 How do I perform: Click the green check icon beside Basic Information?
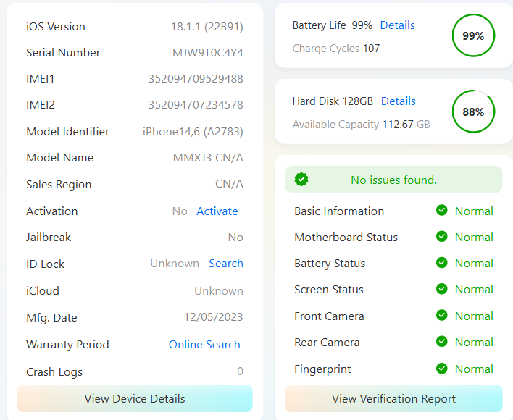tap(441, 211)
